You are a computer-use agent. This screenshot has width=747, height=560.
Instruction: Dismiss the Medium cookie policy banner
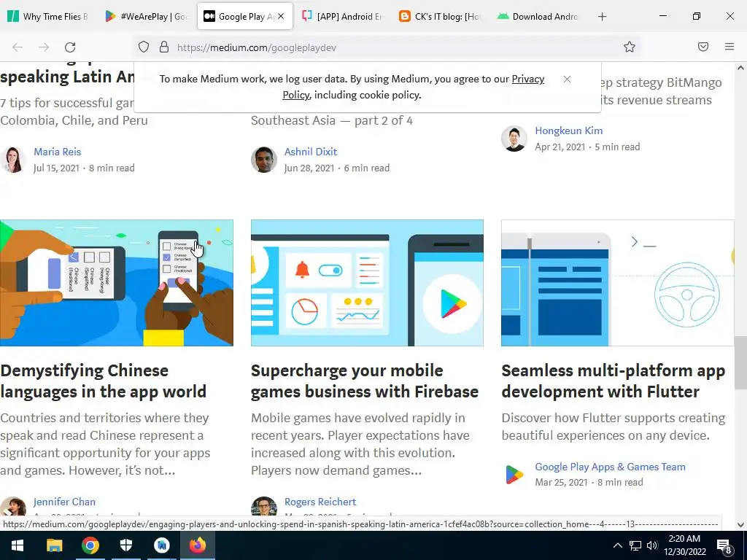tap(567, 79)
